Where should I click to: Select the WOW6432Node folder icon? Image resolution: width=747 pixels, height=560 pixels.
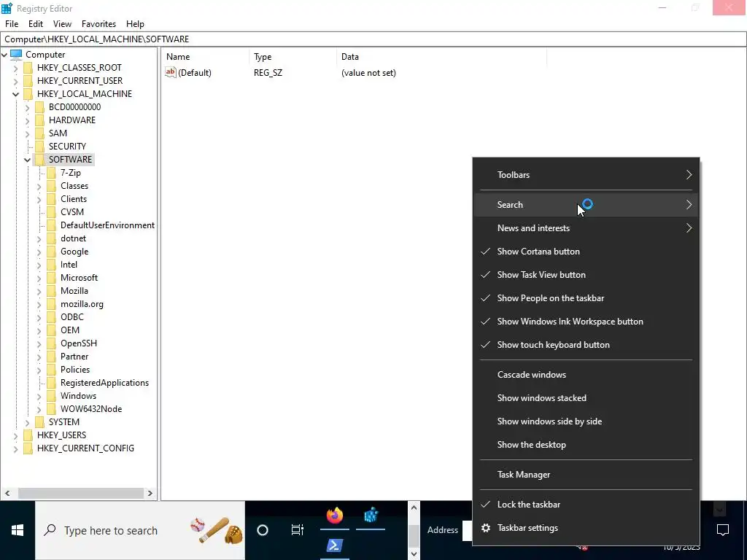tap(52, 409)
